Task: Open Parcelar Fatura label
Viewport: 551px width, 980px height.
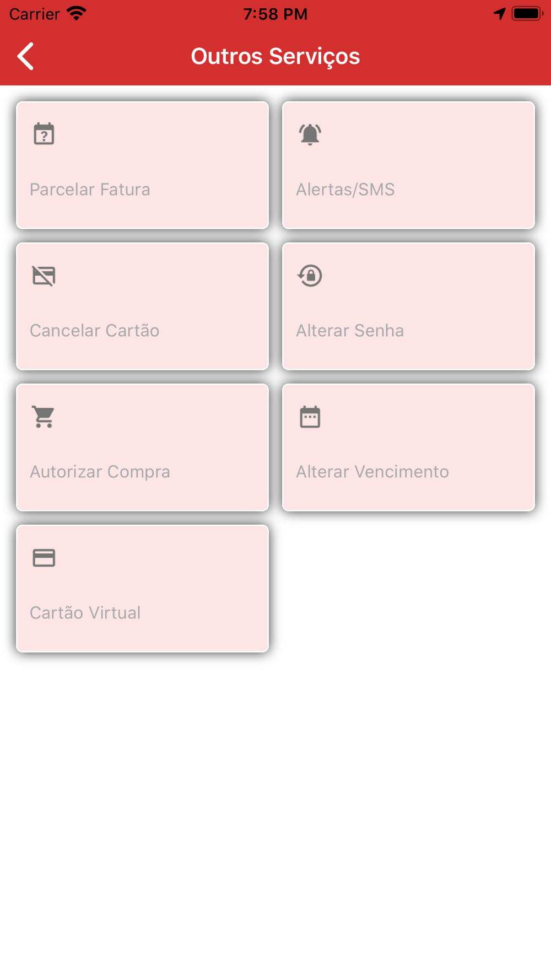Action: (90, 190)
